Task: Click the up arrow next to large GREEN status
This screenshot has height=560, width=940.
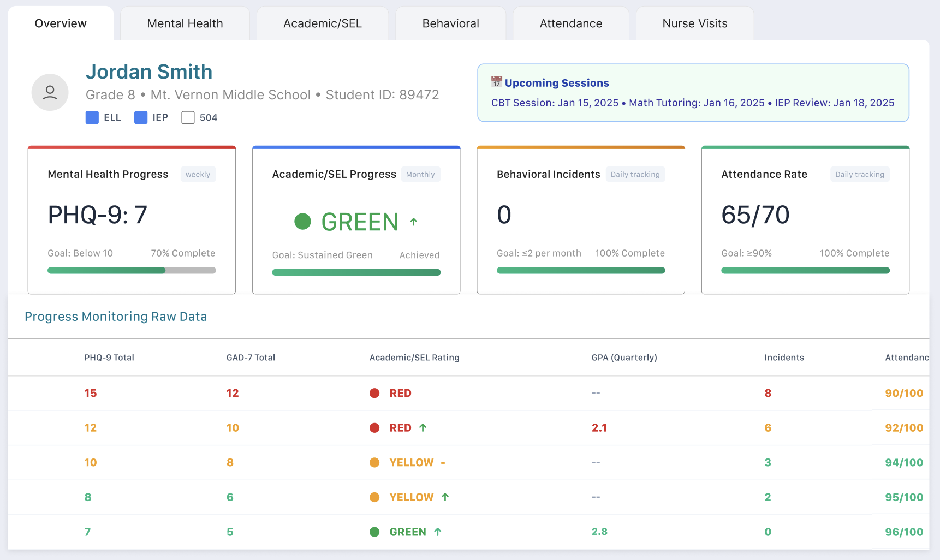Action: [414, 222]
